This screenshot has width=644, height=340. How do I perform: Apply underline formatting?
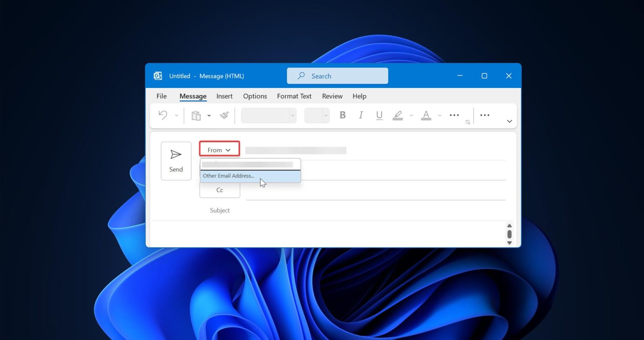(x=379, y=115)
